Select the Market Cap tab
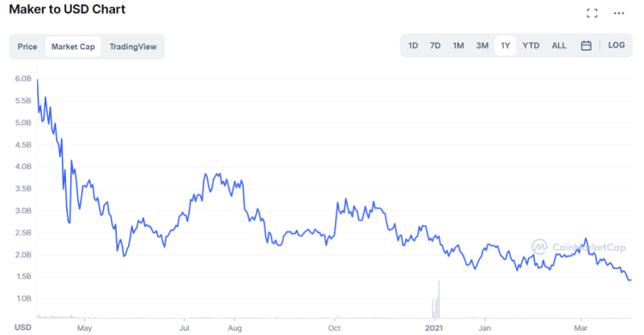 coord(73,47)
